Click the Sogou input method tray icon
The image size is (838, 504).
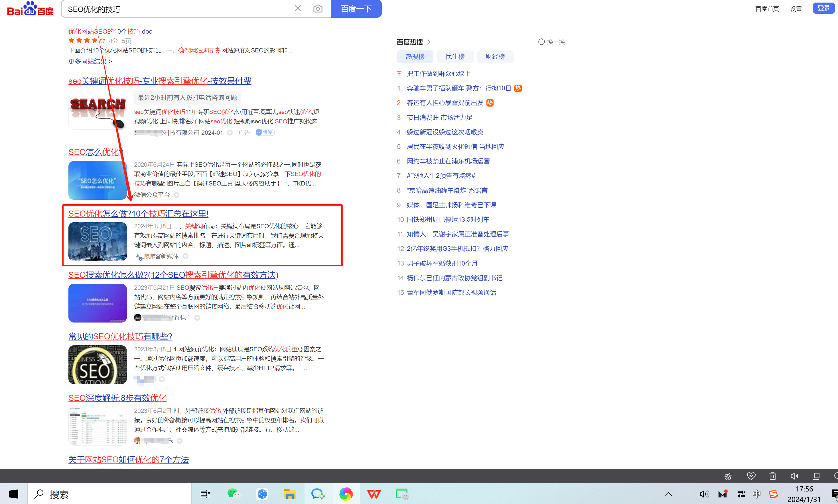pyautogui.click(x=774, y=494)
